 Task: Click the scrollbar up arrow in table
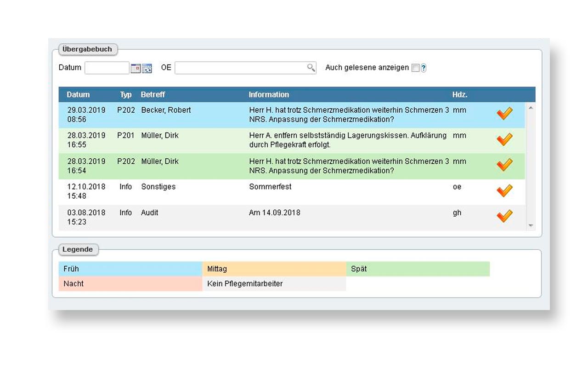tap(531, 108)
